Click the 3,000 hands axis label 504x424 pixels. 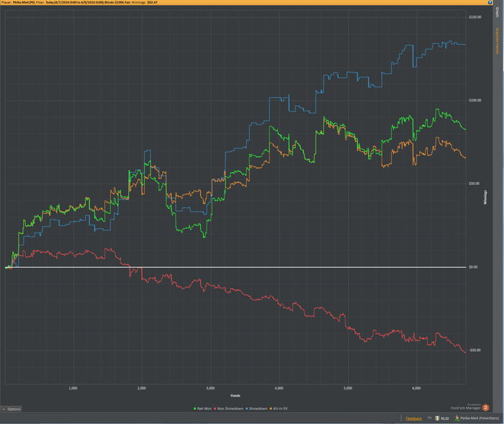coord(210,388)
